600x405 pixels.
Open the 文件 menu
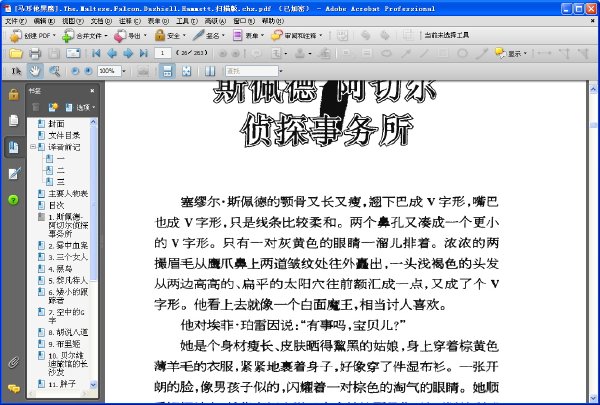tap(16, 21)
